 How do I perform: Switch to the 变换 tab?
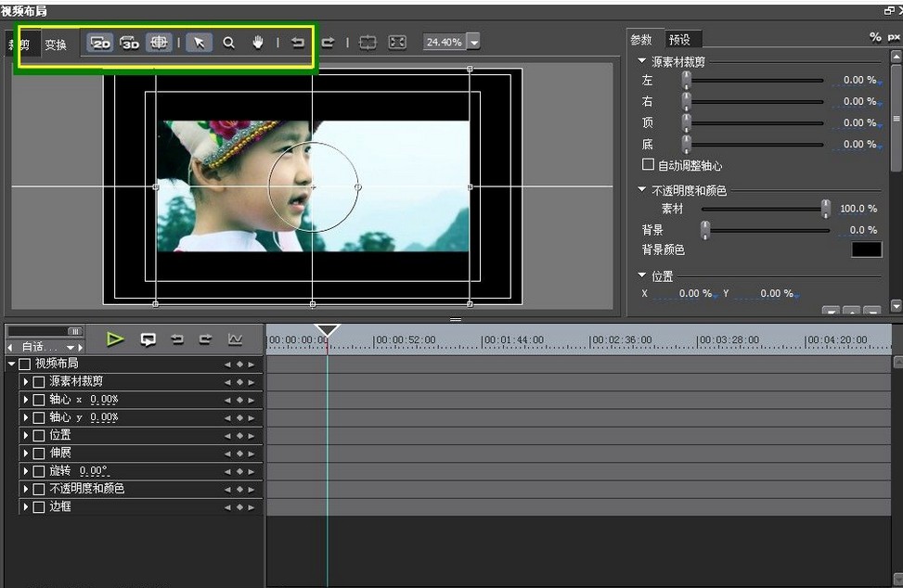click(x=54, y=43)
